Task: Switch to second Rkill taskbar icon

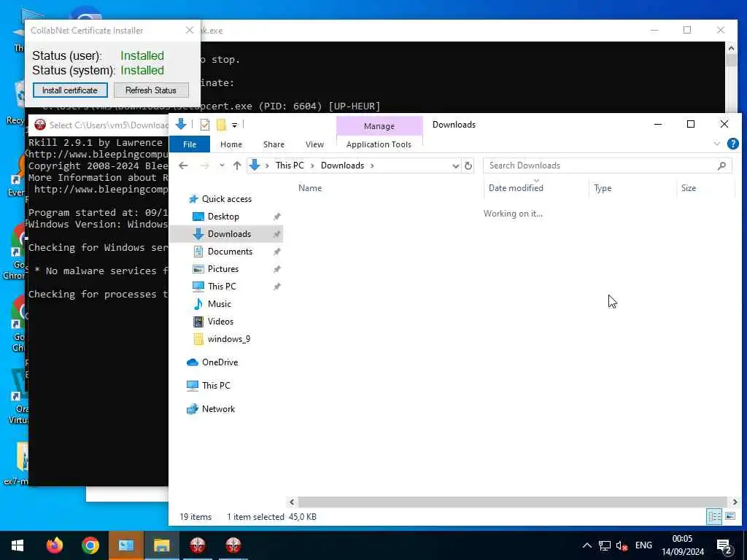Action: coord(233,545)
